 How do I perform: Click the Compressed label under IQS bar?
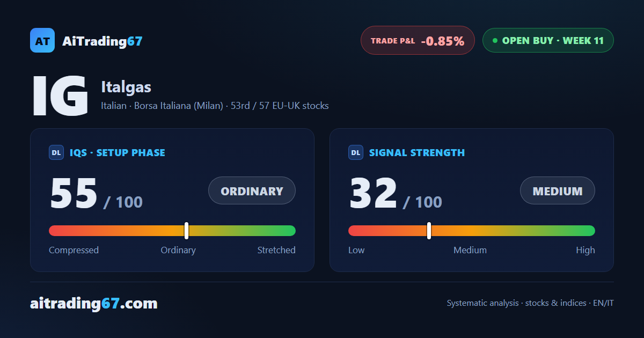(74, 250)
